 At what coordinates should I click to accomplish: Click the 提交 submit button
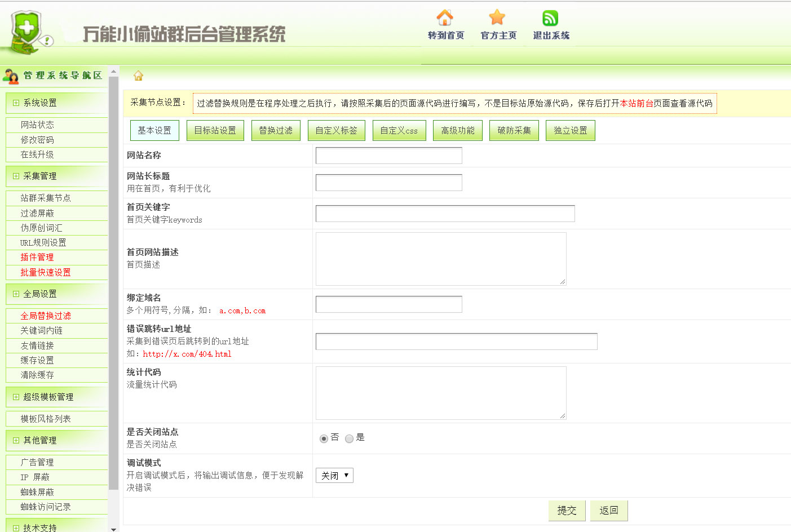pyautogui.click(x=567, y=511)
